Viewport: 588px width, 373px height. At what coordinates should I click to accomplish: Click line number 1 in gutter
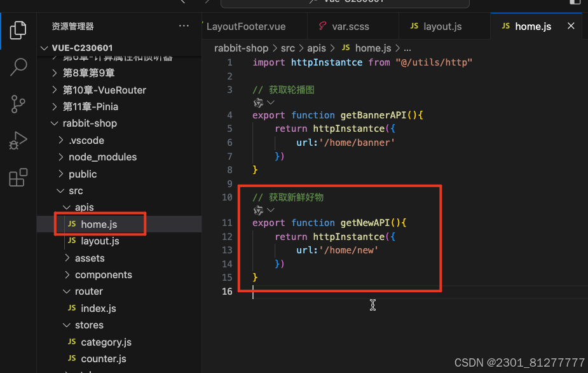click(229, 62)
